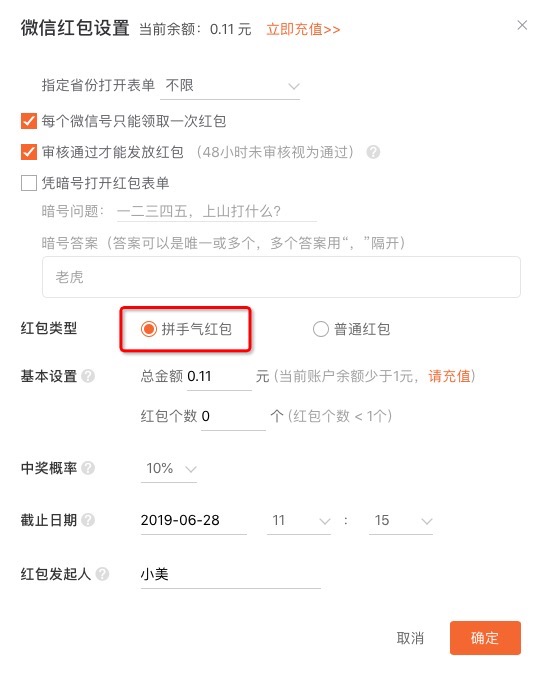The height and width of the screenshot is (680, 551).
Task: Click the question mark icon beside 中奖概率
Action: click(x=88, y=468)
